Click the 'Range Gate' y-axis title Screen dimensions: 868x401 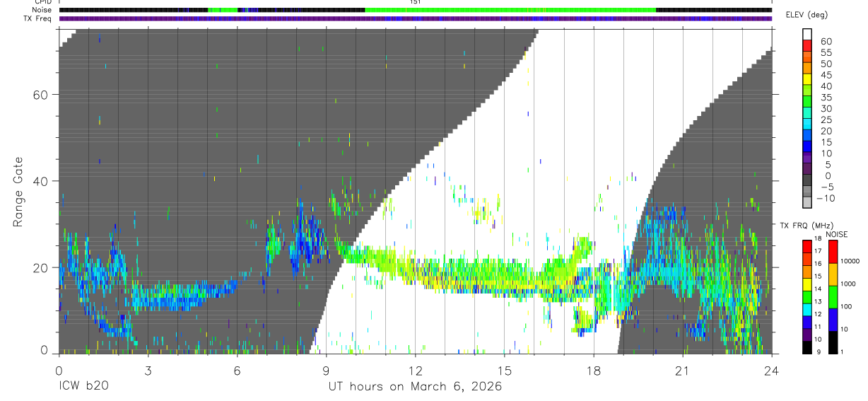[18, 192]
